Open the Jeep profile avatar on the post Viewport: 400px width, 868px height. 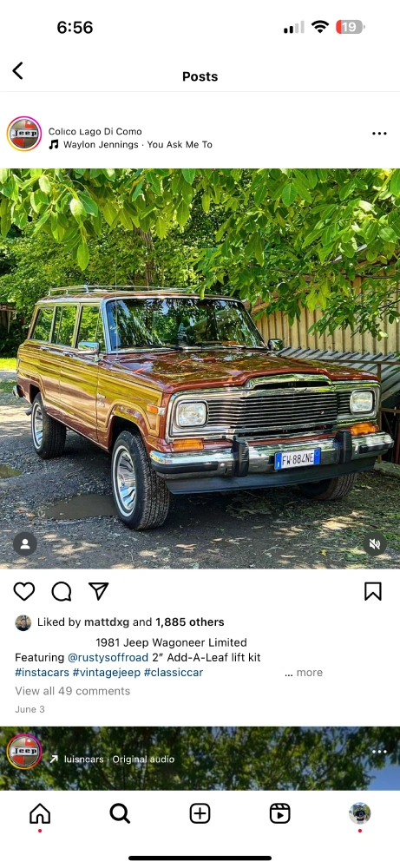pos(24,134)
